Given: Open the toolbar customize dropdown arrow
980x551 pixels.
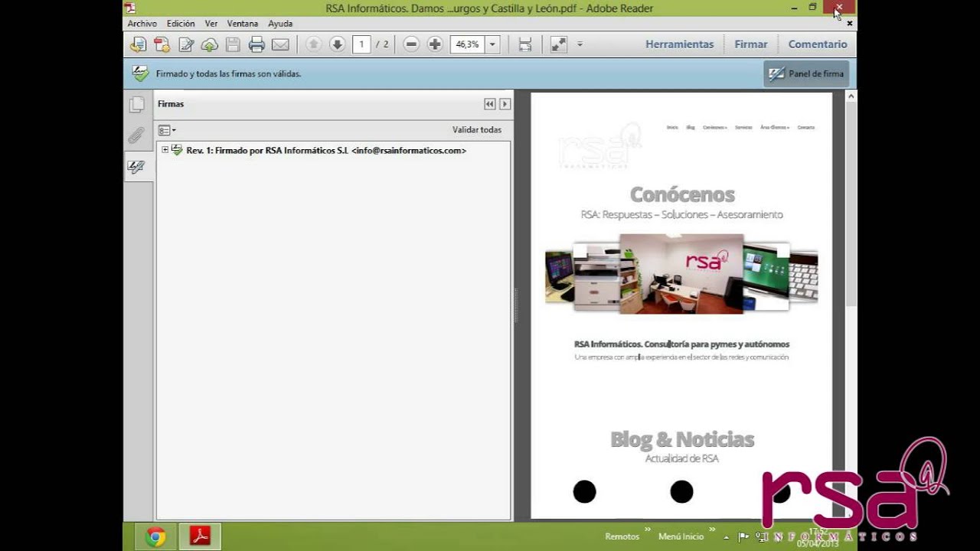Looking at the screenshot, I should pyautogui.click(x=580, y=44).
